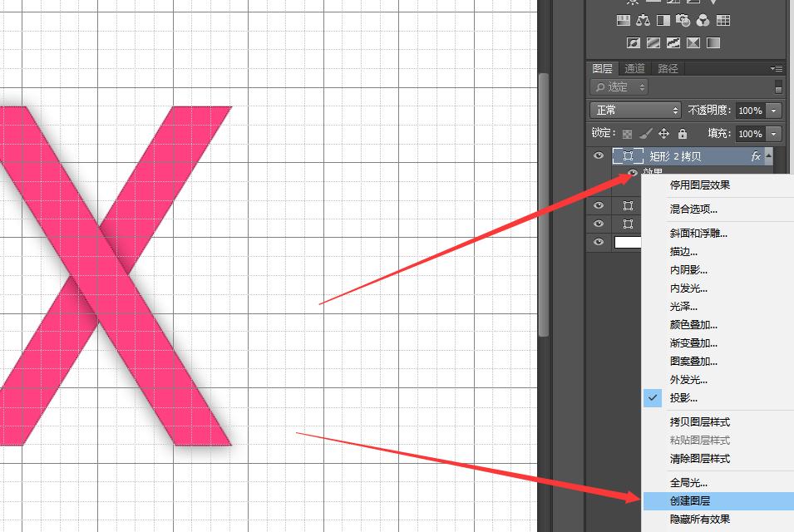
Task: Add a Threshold adjustment layer
Action: tap(673, 43)
